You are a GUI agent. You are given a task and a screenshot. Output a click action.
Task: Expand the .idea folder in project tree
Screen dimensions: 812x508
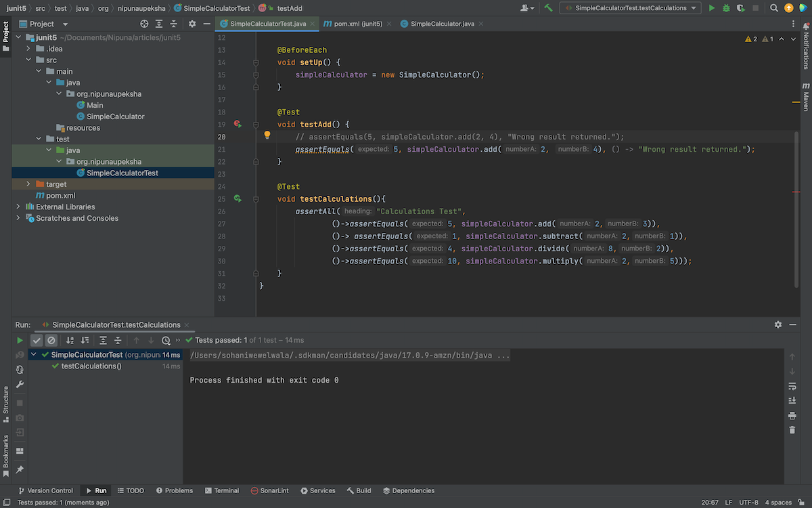pyautogui.click(x=28, y=49)
